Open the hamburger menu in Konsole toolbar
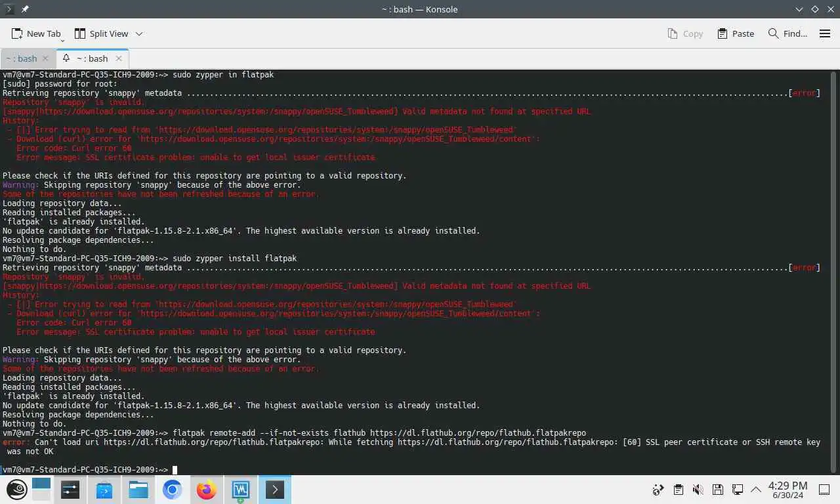 825,33
